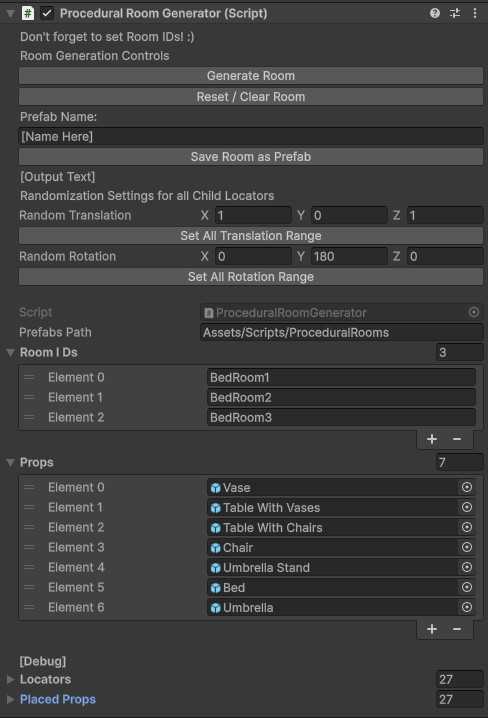This screenshot has height=718, width=488.
Task: Click the BedRoom3 element field
Action: pos(341,417)
